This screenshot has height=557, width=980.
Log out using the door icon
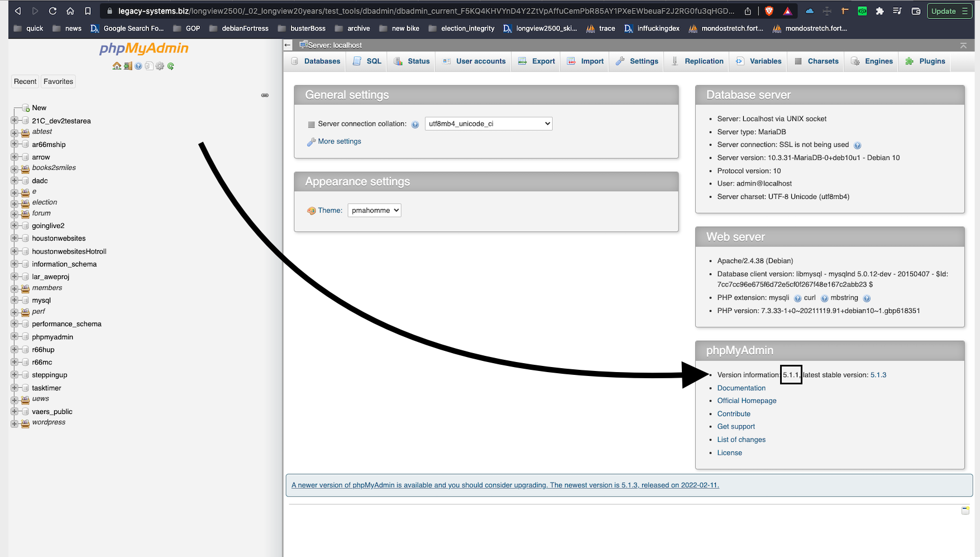pos(128,65)
